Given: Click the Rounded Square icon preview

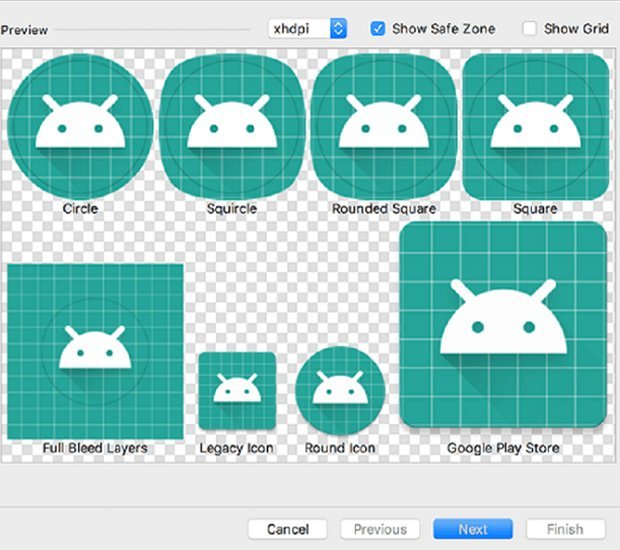Looking at the screenshot, I should tap(384, 127).
